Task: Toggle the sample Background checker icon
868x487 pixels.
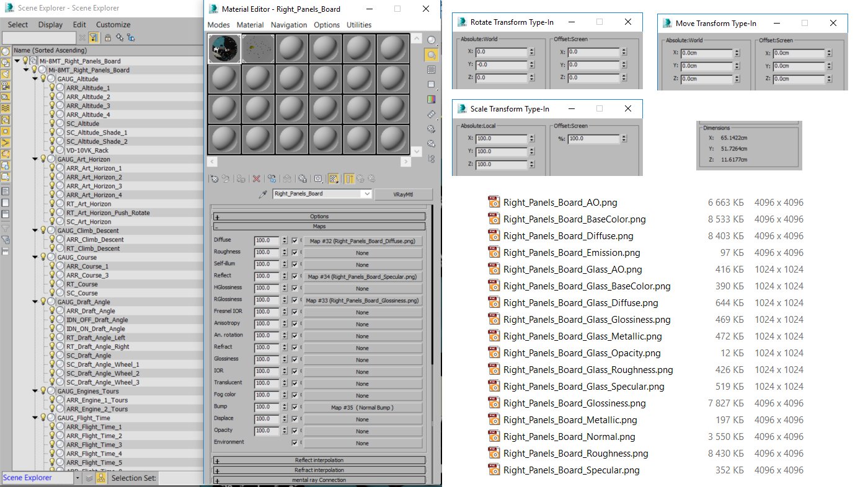Action: (x=432, y=69)
